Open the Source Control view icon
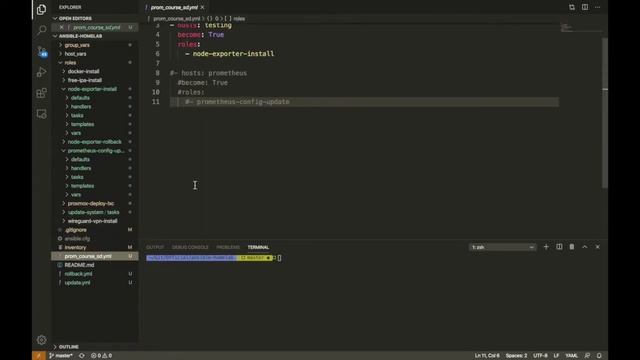Screen dimensions: 640x360 tap(42, 51)
